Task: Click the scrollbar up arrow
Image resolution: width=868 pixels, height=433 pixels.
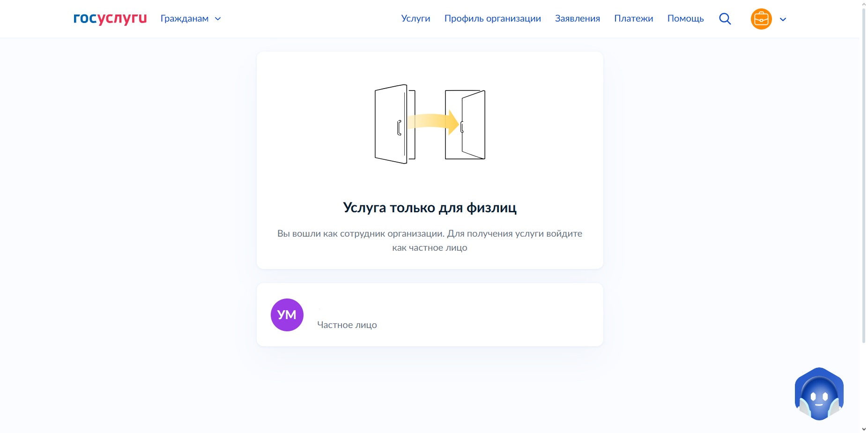Action: [864, 4]
